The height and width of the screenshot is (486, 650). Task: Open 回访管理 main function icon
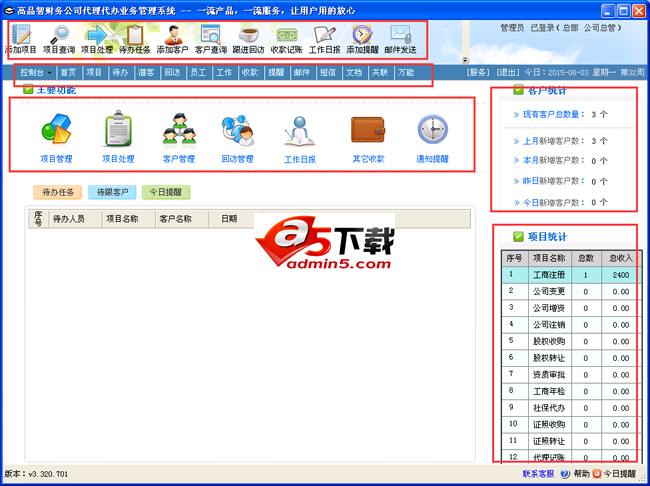click(x=238, y=130)
